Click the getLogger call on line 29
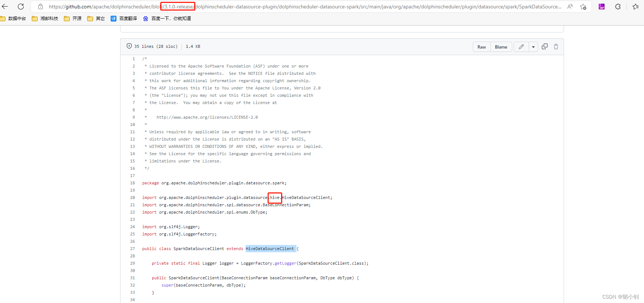 pos(285,263)
